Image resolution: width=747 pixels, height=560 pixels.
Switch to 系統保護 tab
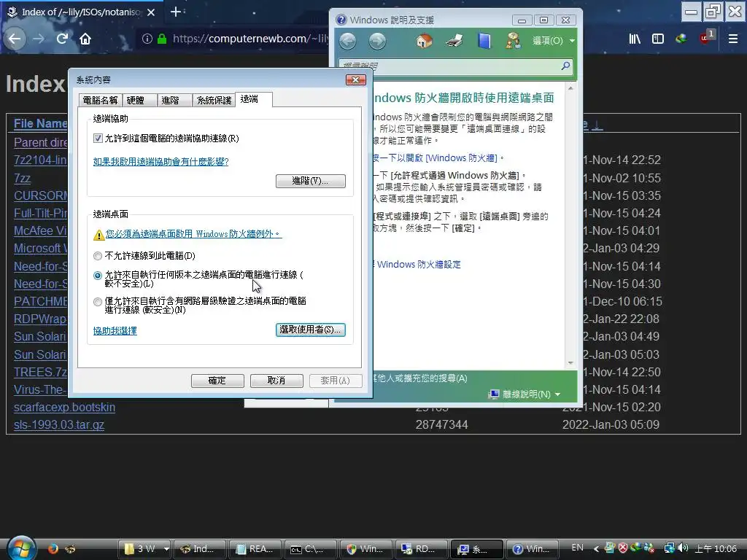pos(214,100)
